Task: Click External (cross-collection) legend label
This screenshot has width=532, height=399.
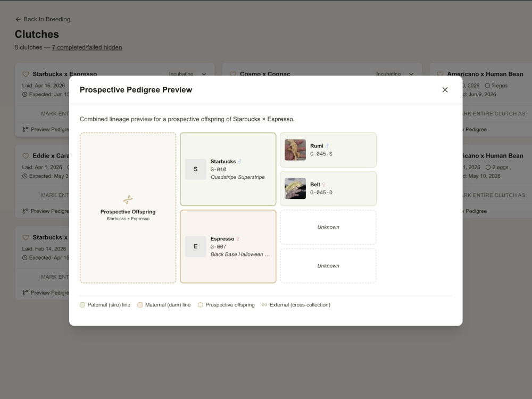Action: click(x=300, y=305)
